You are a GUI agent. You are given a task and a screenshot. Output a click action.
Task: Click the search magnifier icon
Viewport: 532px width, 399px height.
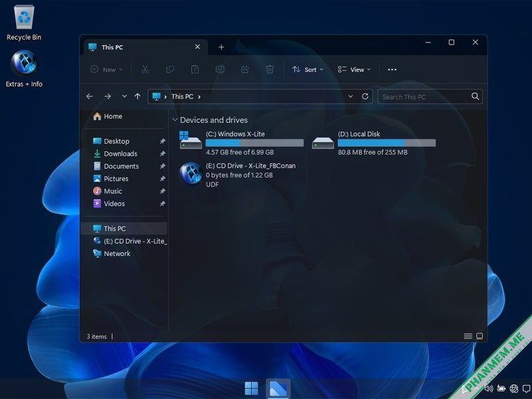click(x=475, y=96)
